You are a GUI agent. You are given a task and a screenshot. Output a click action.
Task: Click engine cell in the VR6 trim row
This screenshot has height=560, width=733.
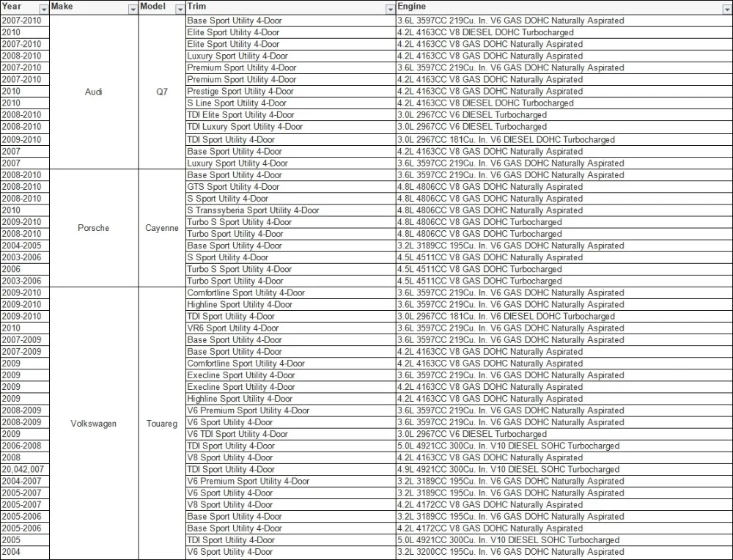pyautogui.click(x=564, y=328)
